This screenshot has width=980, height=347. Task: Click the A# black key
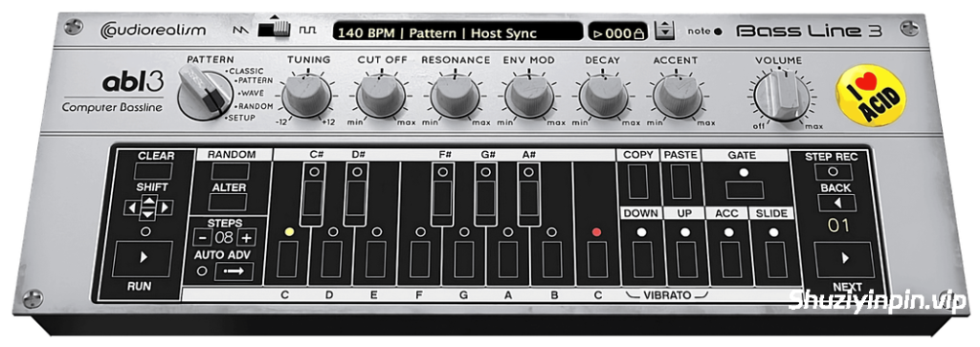pyautogui.click(x=528, y=199)
